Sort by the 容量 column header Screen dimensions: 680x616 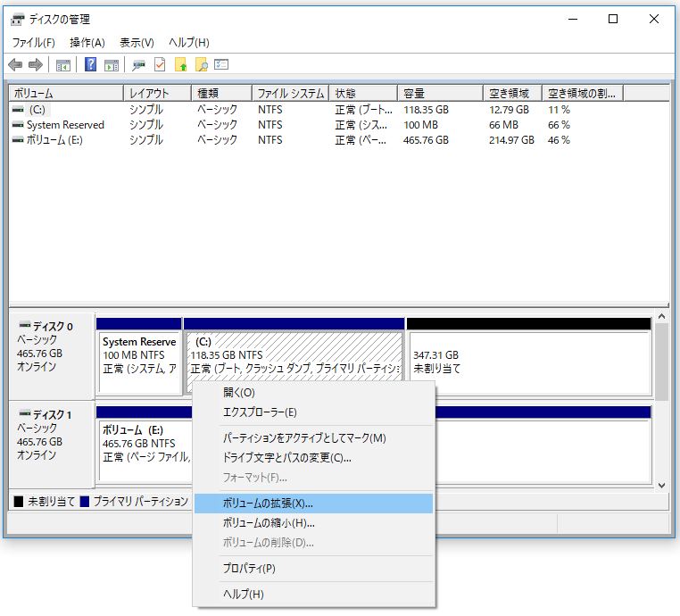(440, 93)
